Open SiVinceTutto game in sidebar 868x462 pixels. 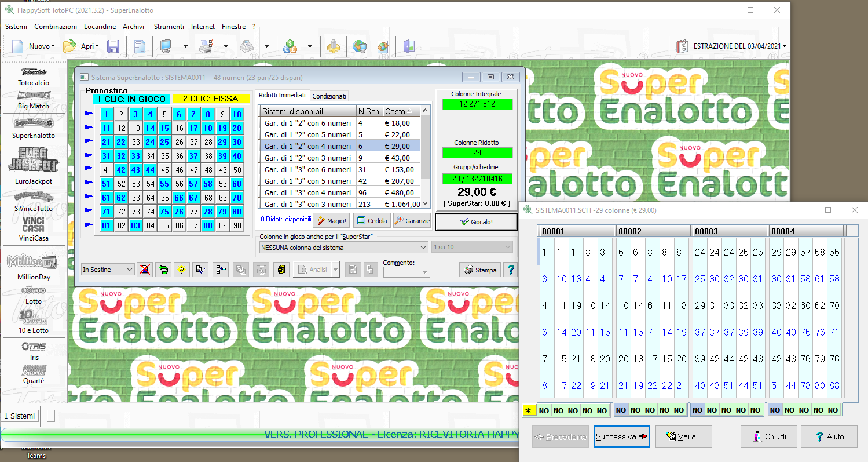point(34,202)
